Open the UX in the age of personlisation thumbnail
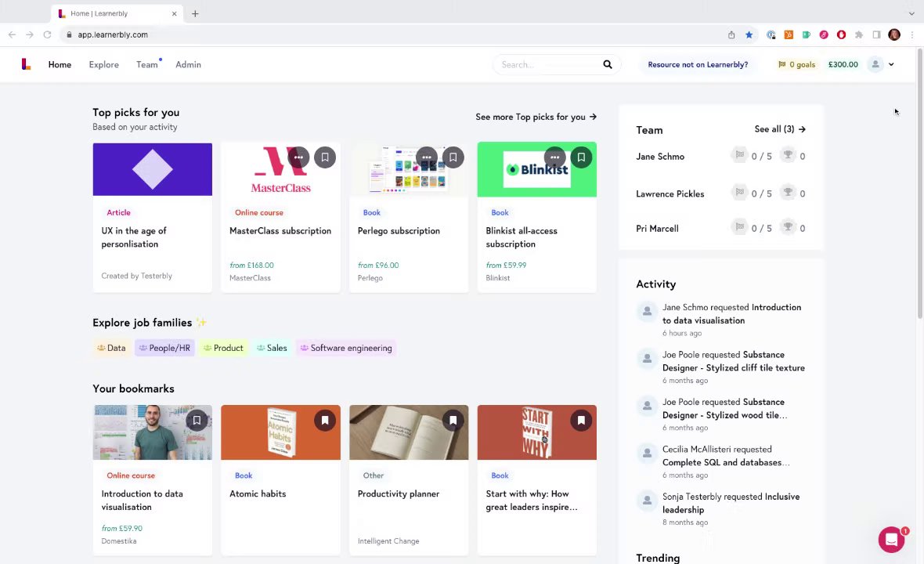The image size is (924, 564). point(152,169)
